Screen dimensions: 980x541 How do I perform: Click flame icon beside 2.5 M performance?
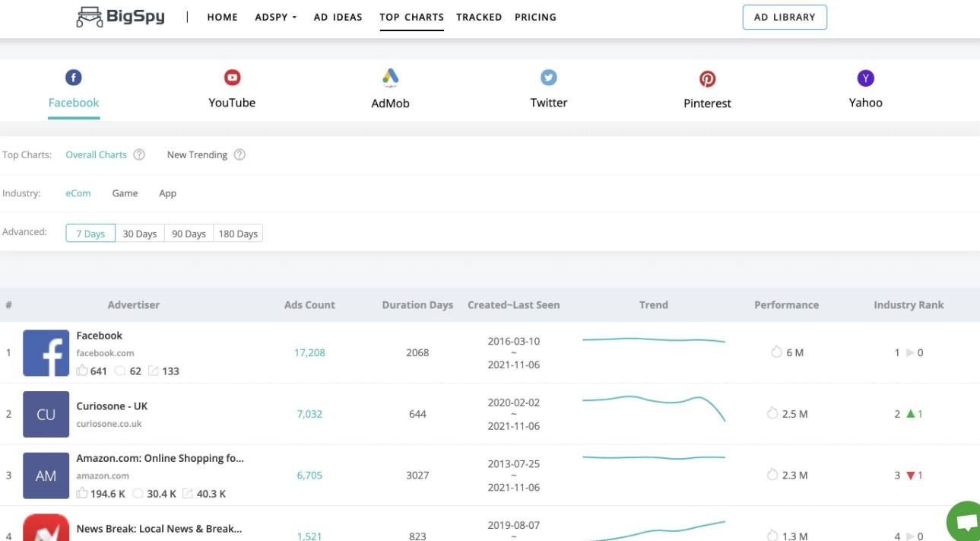point(772,413)
